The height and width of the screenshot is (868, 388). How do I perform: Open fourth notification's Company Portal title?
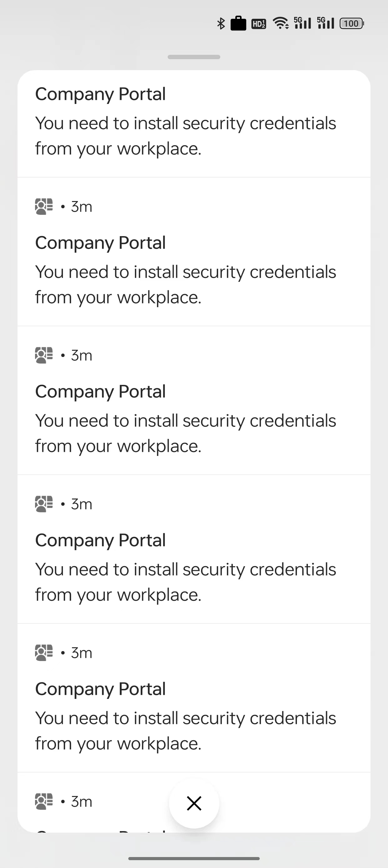point(100,540)
